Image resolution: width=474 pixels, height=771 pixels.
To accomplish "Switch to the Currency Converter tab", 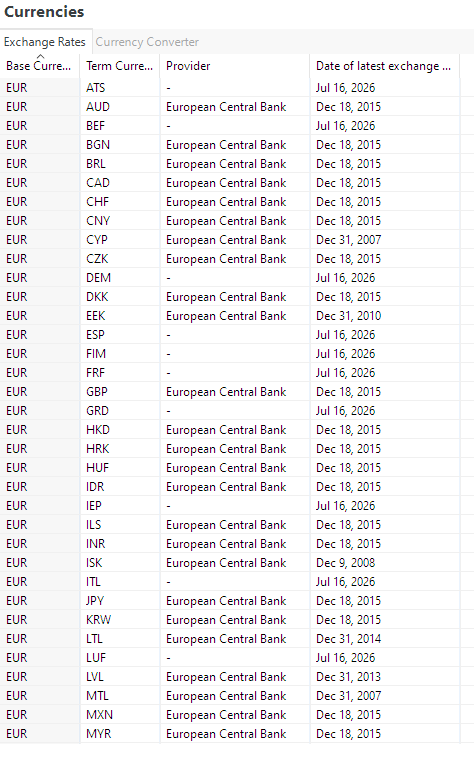I will click(x=147, y=42).
